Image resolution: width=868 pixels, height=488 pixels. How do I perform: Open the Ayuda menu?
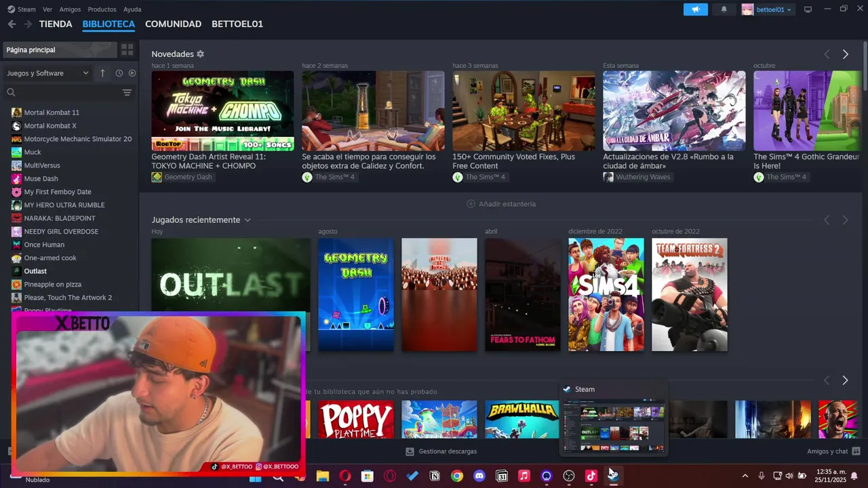point(132,9)
